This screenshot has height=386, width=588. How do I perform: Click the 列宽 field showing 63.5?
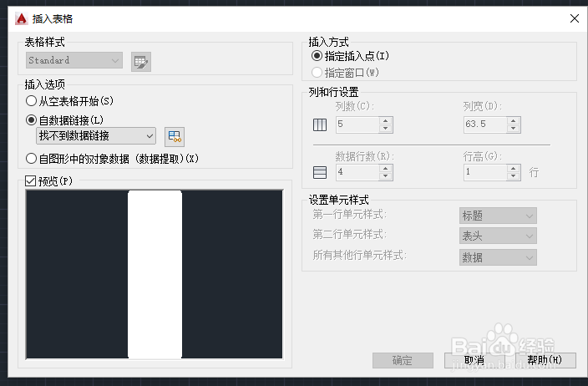coord(485,124)
